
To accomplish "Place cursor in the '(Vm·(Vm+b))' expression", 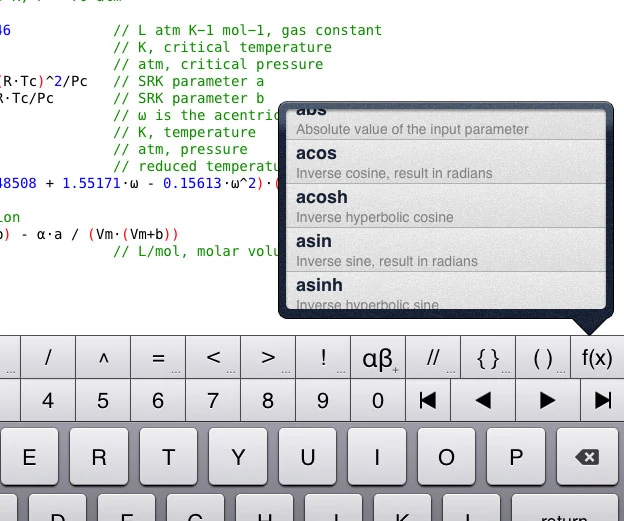I will coord(133,234).
